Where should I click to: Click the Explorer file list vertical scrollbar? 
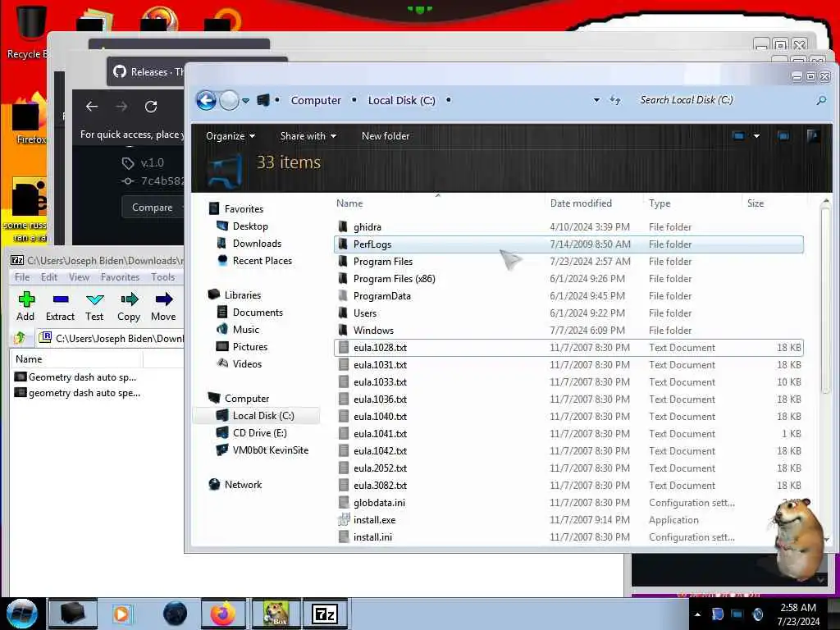click(x=825, y=300)
